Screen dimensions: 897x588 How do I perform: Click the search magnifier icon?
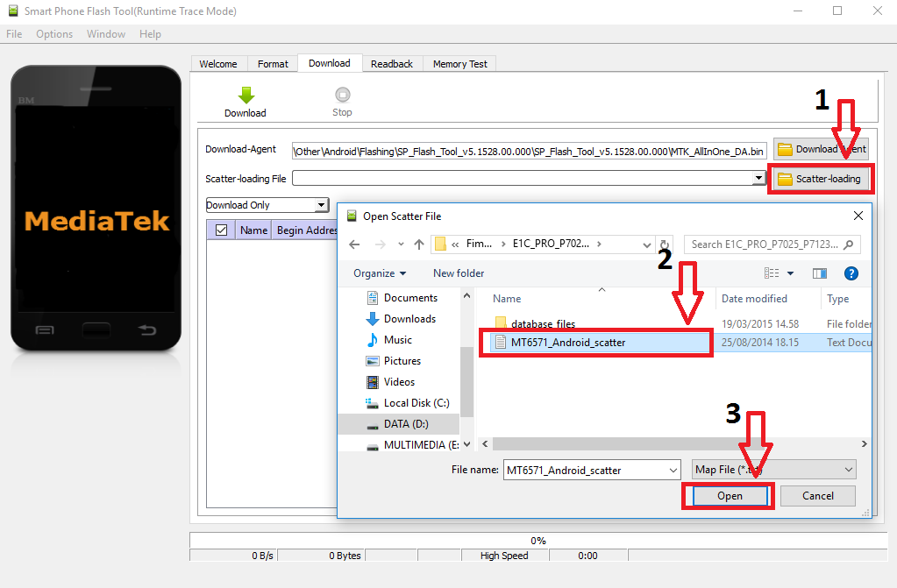849,244
